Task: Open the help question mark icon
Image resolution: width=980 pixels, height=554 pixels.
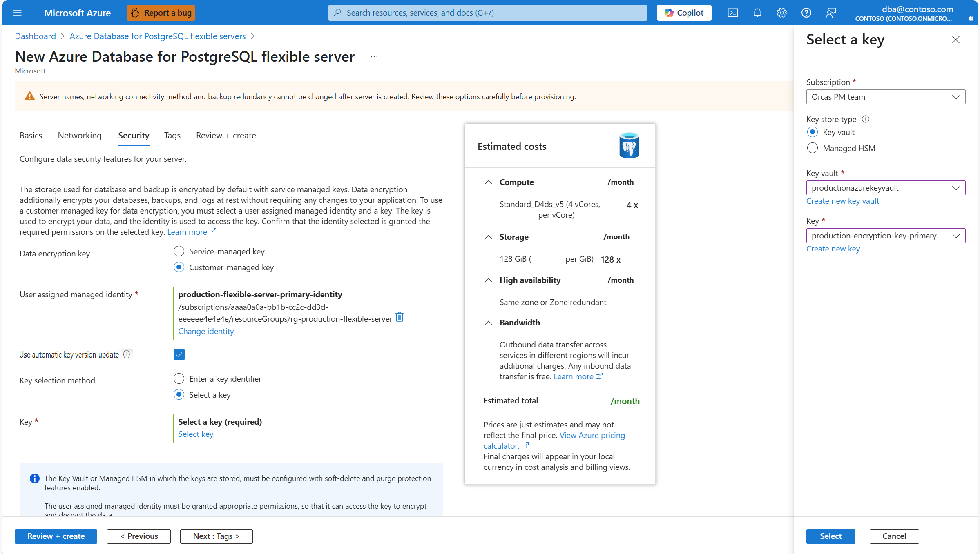Action: point(806,13)
